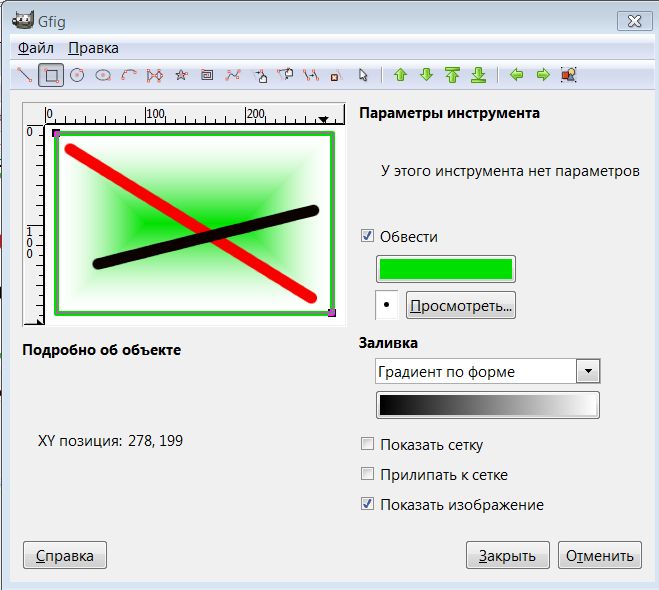Enable the Показать сетку checkbox

367,445
